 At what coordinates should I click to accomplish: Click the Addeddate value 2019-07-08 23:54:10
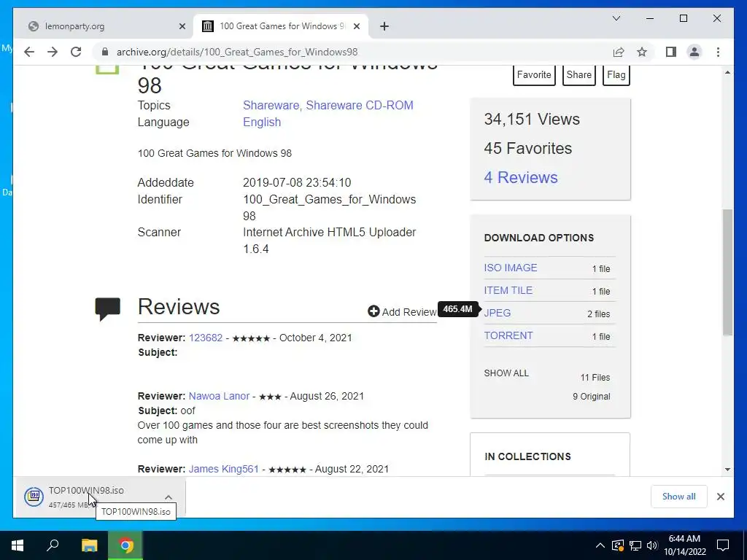[x=297, y=183]
